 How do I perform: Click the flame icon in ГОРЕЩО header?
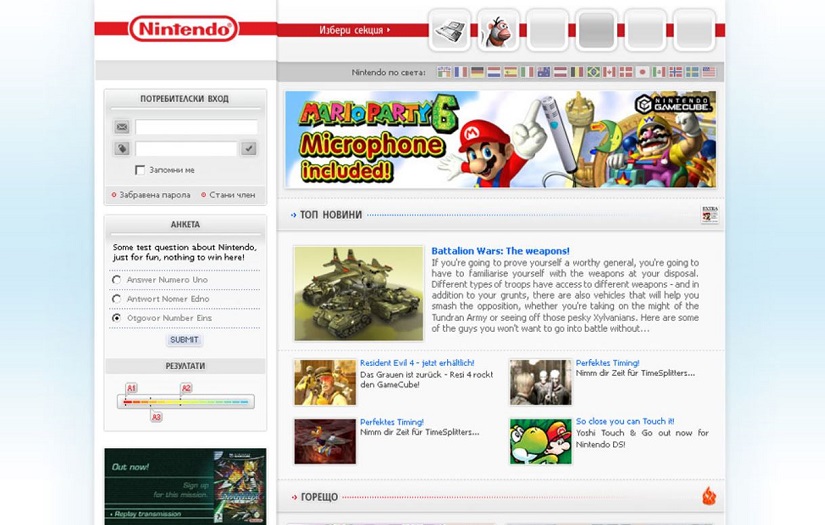[x=709, y=496]
